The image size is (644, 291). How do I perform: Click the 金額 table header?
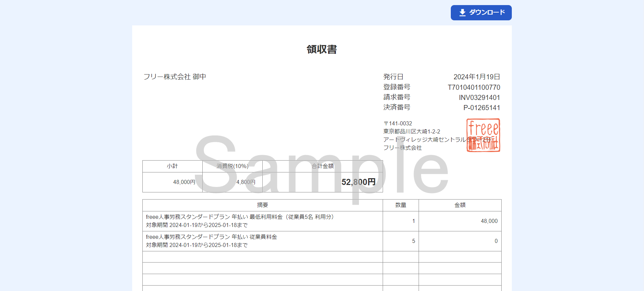pos(460,205)
